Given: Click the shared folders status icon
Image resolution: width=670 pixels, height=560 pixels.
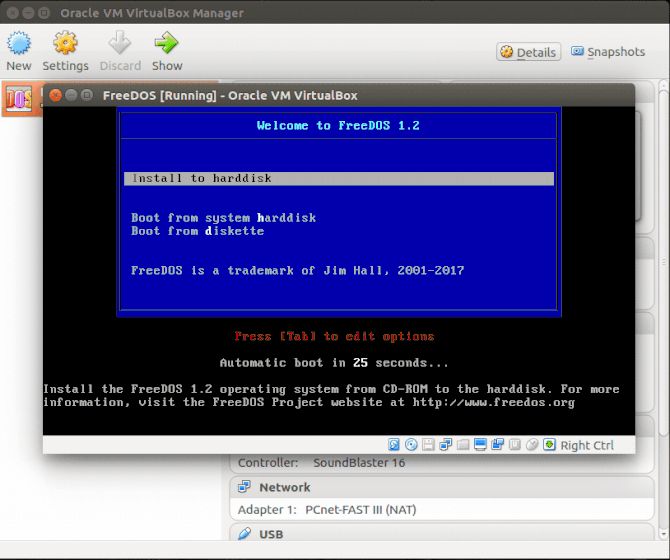Looking at the screenshot, I should tap(463, 444).
